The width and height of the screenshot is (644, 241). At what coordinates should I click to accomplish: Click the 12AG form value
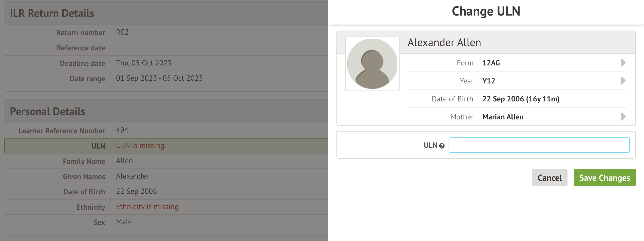pos(491,63)
